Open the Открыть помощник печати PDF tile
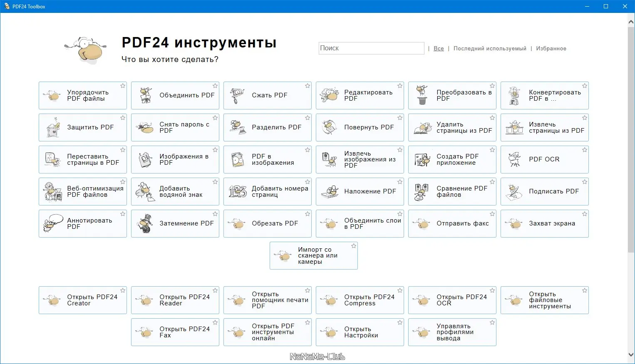Screen dimensions: 635x364 click(x=268, y=300)
